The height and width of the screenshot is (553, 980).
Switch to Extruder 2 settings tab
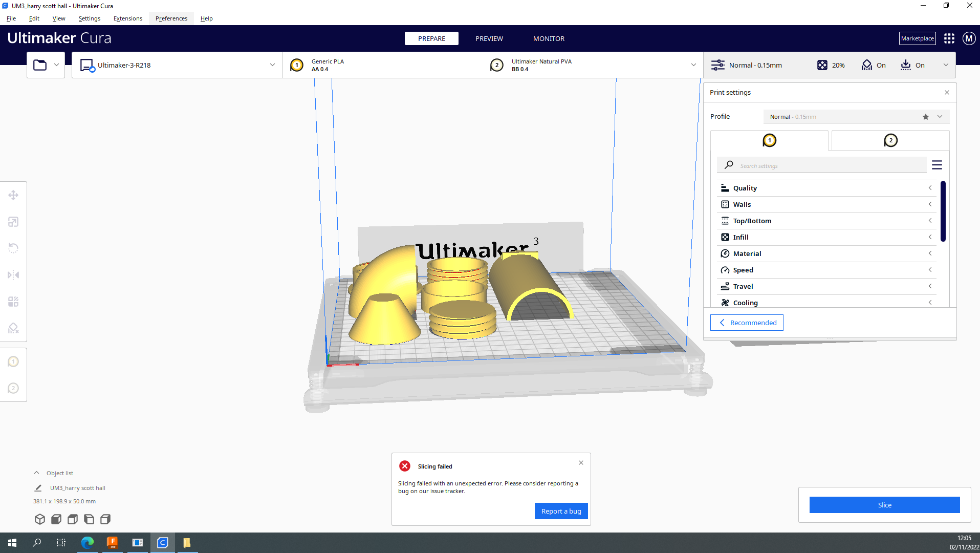pos(890,140)
